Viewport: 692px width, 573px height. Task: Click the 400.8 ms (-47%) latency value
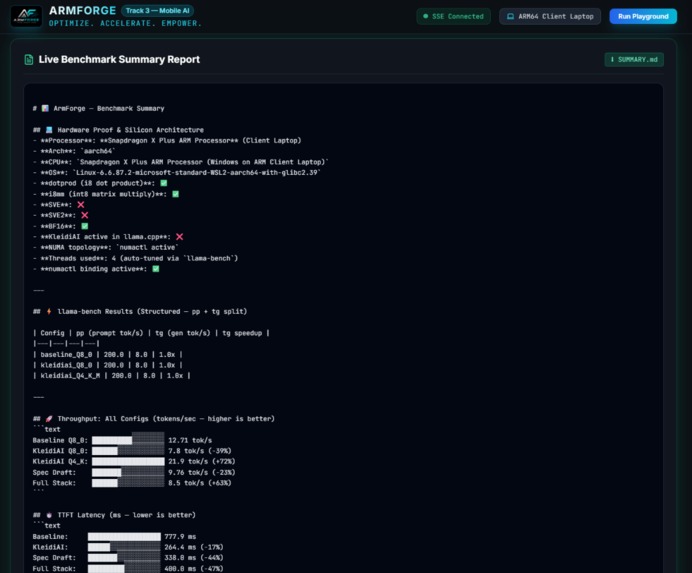click(194, 569)
